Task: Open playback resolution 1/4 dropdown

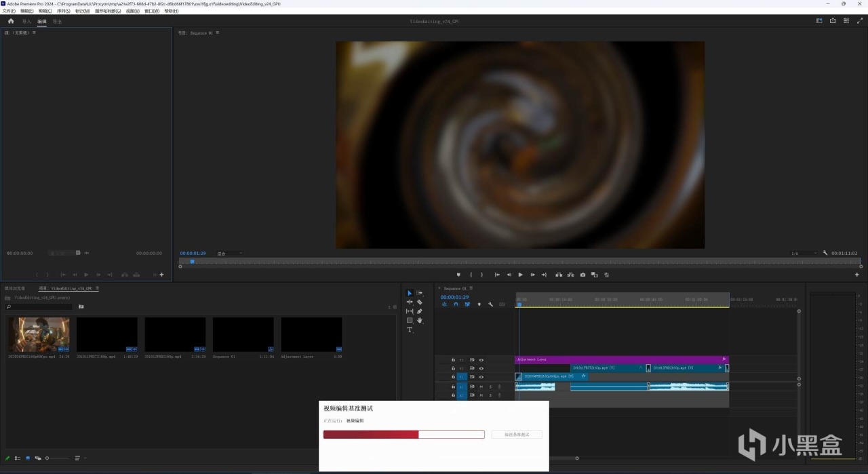Action: [804, 254]
